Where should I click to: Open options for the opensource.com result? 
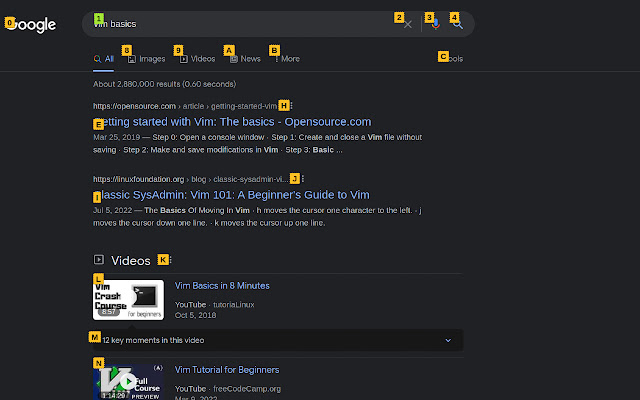pos(290,106)
